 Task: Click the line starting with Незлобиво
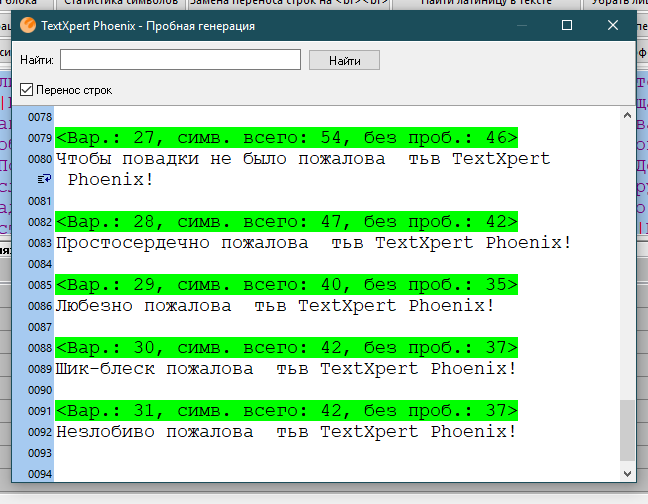(286, 432)
